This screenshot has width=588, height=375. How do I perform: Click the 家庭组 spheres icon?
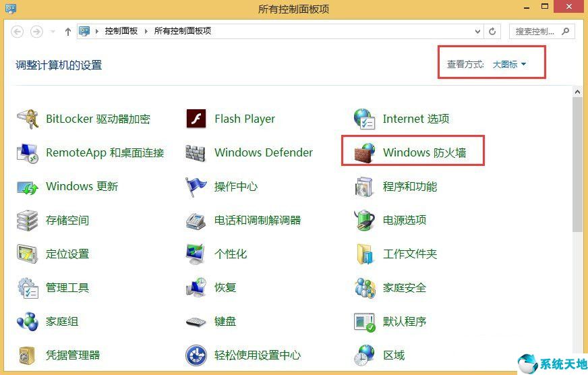coord(28,321)
